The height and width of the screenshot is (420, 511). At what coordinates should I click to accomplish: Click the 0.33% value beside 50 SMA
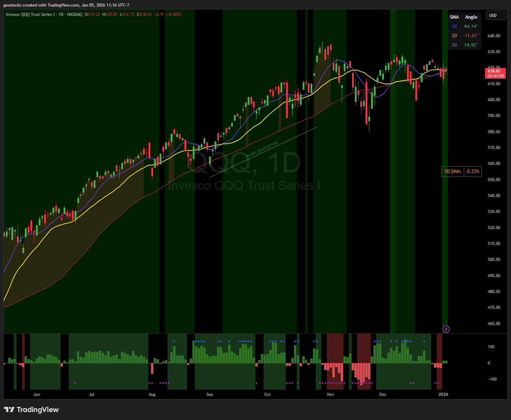point(473,171)
